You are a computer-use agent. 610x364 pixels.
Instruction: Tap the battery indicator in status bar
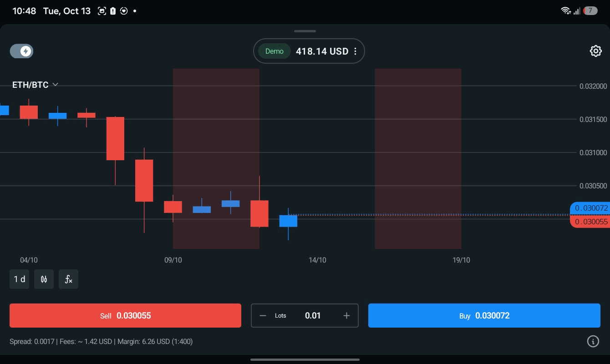590,10
